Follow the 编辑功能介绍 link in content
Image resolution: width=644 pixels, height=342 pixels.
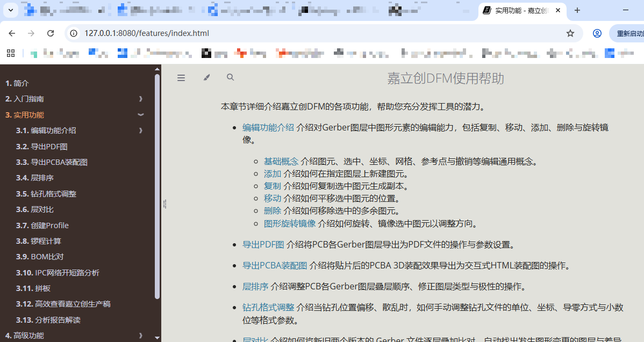tap(268, 128)
